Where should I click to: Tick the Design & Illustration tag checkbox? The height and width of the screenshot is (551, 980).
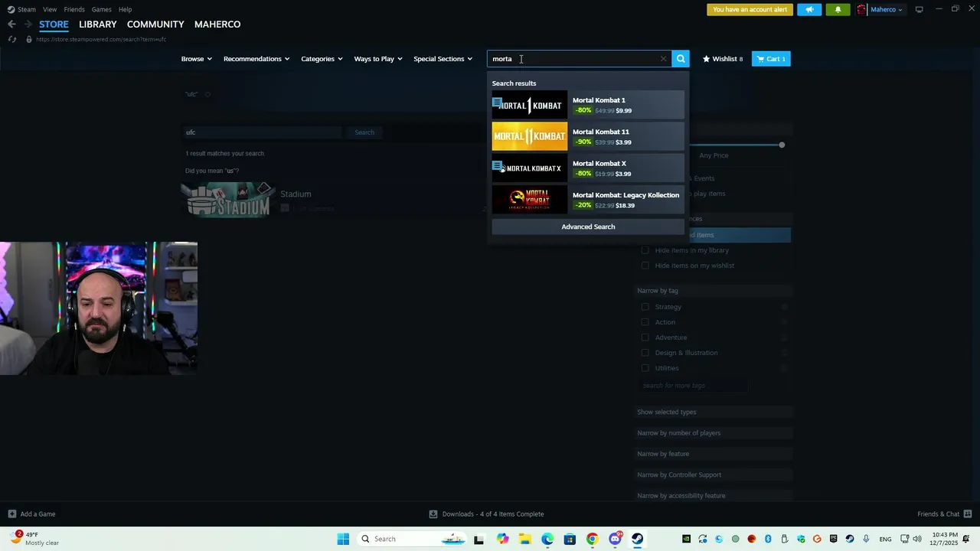click(x=645, y=353)
